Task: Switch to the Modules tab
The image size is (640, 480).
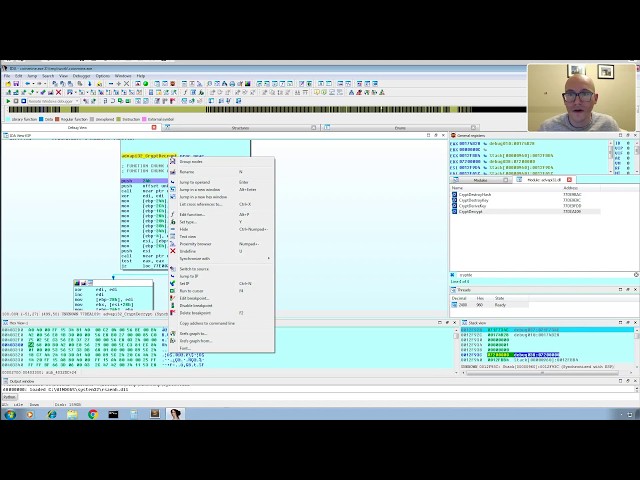Action: click(480, 180)
